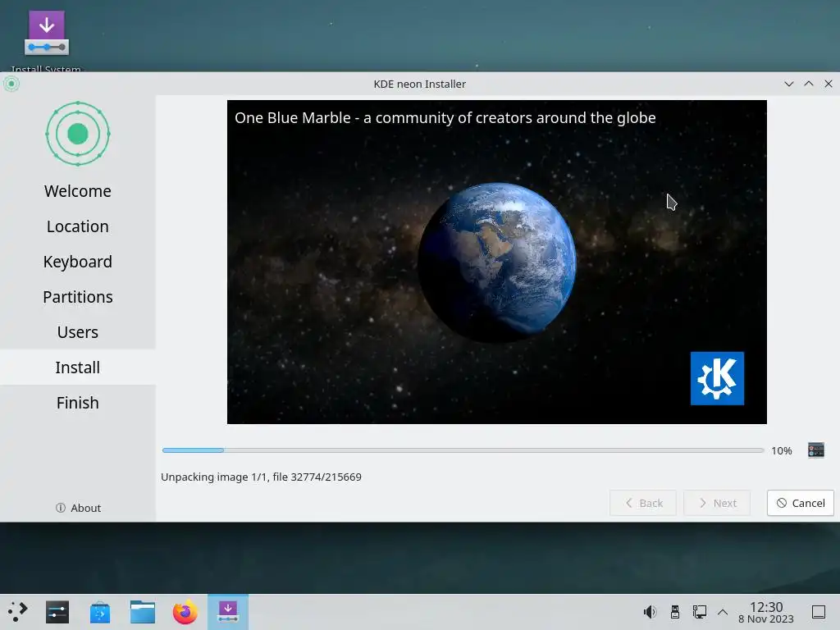Viewport: 840px width, 630px height.
Task: Click the Earth slideshow image
Action: coord(496,262)
